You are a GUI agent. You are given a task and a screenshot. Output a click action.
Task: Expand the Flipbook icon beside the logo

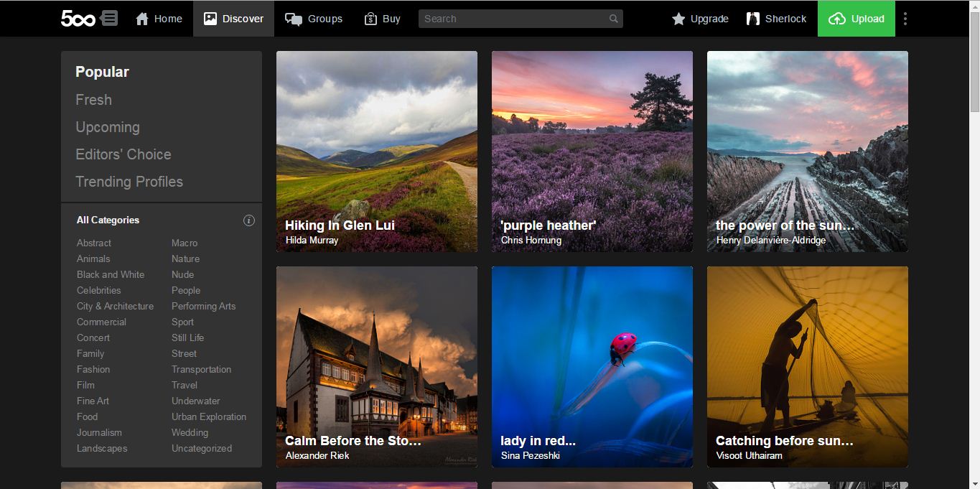(109, 18)
